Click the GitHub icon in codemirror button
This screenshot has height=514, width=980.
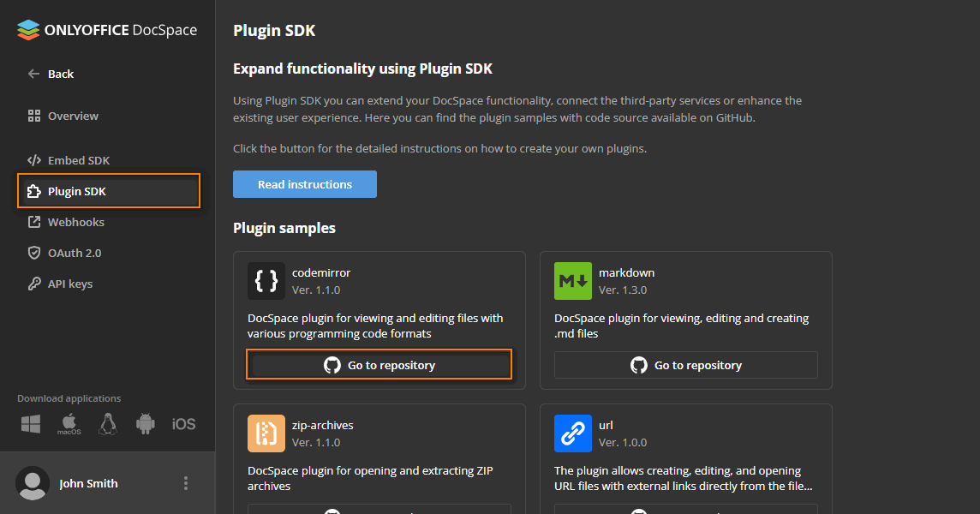point(332,365)
